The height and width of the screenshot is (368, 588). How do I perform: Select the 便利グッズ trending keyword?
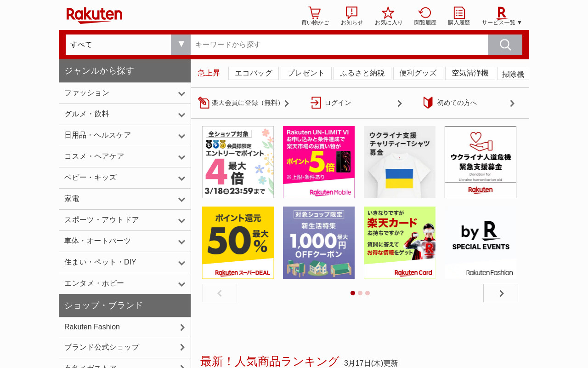point(418,73)
